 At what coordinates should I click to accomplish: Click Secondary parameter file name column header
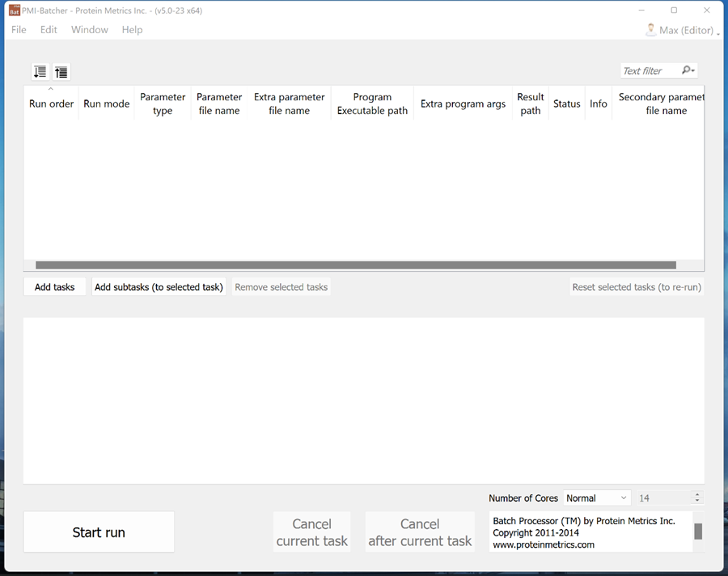point(658,104)
